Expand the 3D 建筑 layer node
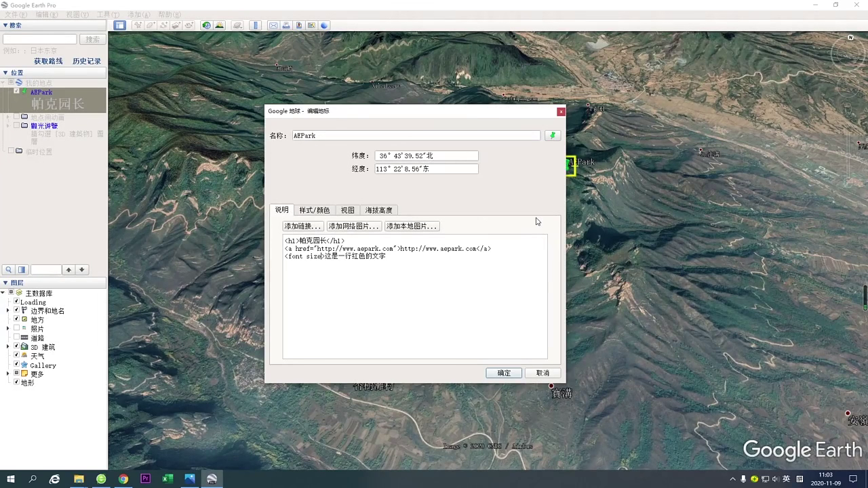 click(x=8, y=346)
